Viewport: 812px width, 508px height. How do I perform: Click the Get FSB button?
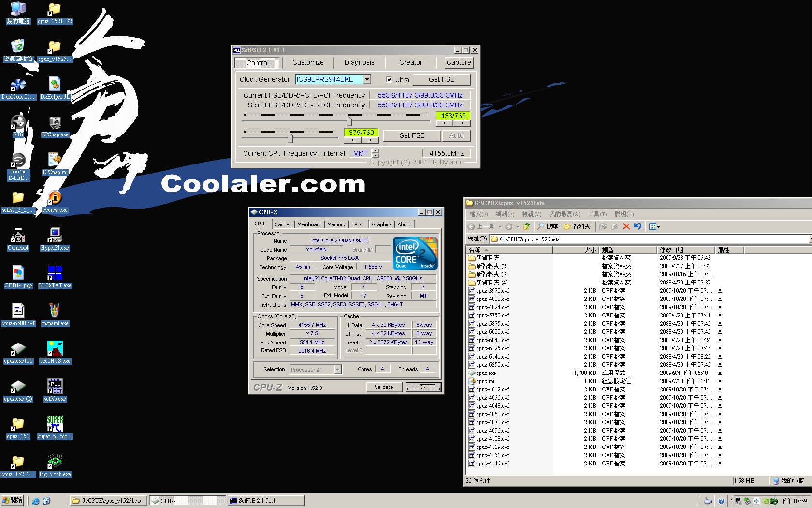pos(441,79)
